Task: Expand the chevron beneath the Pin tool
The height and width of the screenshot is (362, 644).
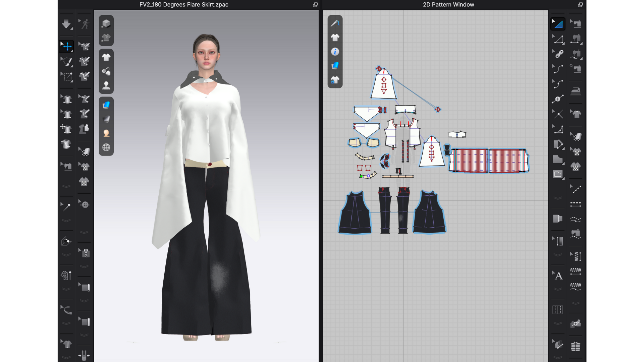Action: coord(66,221)
